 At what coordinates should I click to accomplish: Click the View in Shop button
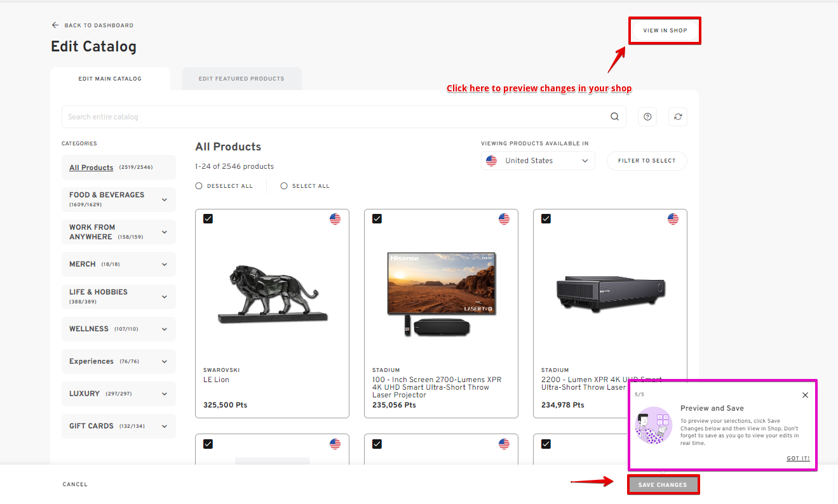point(665,30)
